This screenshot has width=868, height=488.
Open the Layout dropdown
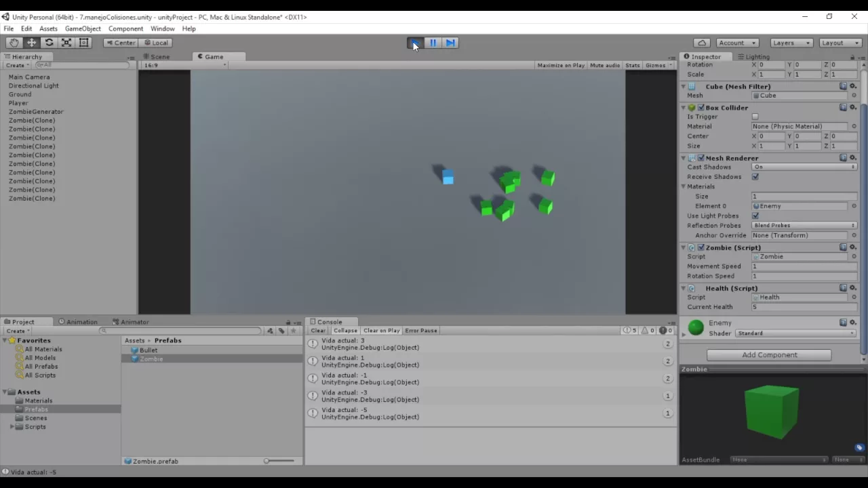[840, 43]
